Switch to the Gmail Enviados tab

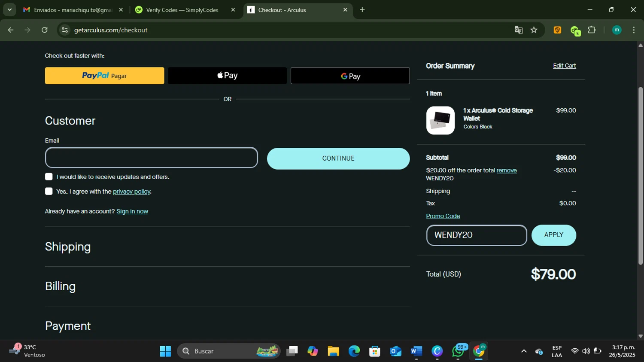(73, 10)
